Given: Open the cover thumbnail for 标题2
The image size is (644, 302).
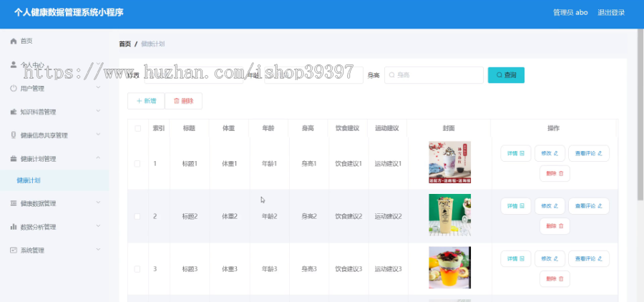Looking at the screenshot, I should coord(450,215).
